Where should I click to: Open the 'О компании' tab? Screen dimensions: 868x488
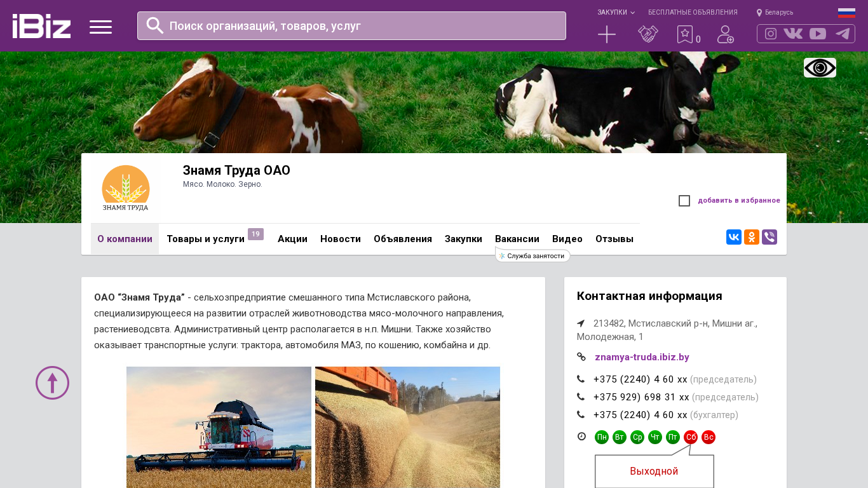(x=125, y=239)
